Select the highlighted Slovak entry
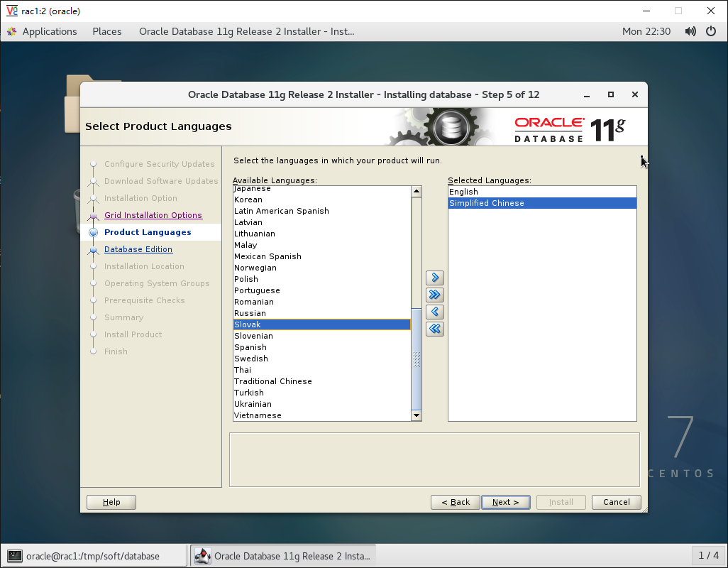This screenshot has width=728, height=568. tap(321, 324)
